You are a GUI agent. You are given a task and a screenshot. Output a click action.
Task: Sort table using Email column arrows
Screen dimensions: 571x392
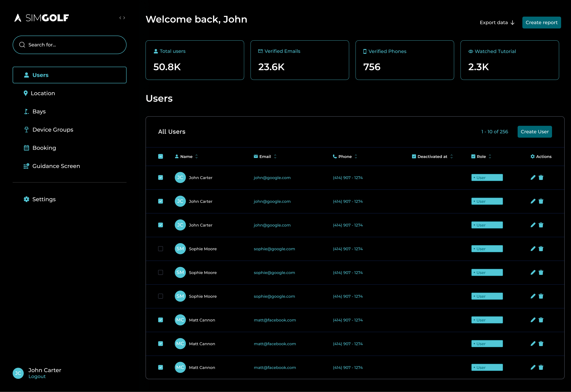pyautogui.click(x=275, y=157)
